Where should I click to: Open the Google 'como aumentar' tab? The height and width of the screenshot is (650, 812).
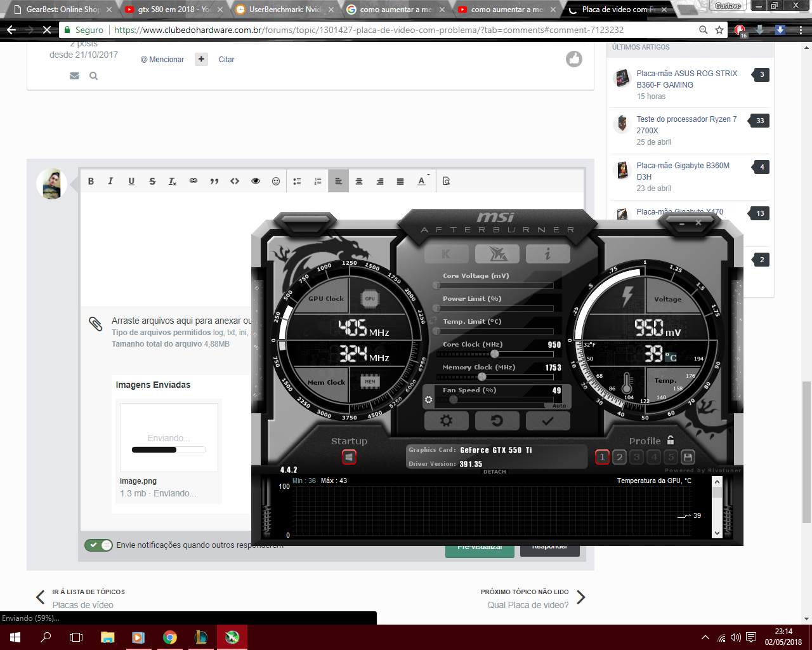point(396,10)
